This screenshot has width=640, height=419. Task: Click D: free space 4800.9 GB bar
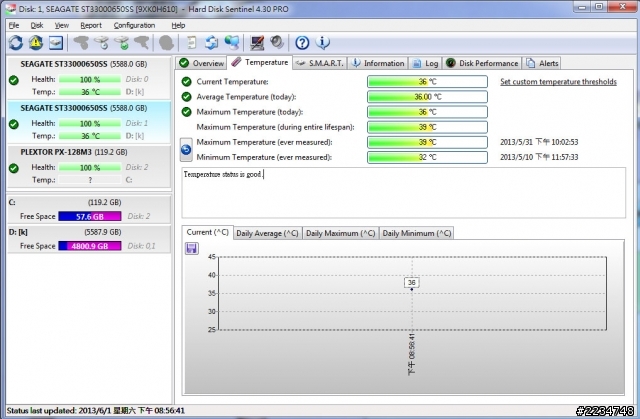90,246
